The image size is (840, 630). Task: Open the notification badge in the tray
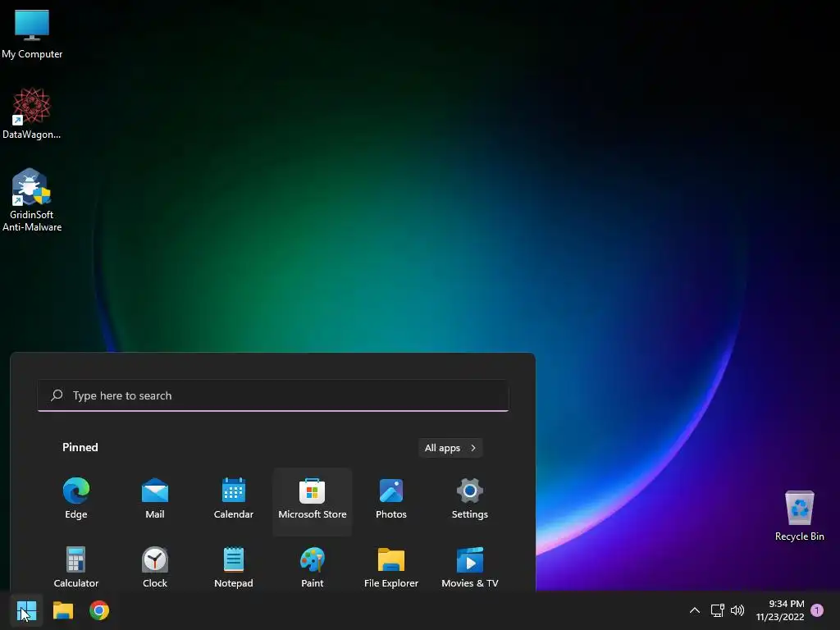tap(817, 610)
